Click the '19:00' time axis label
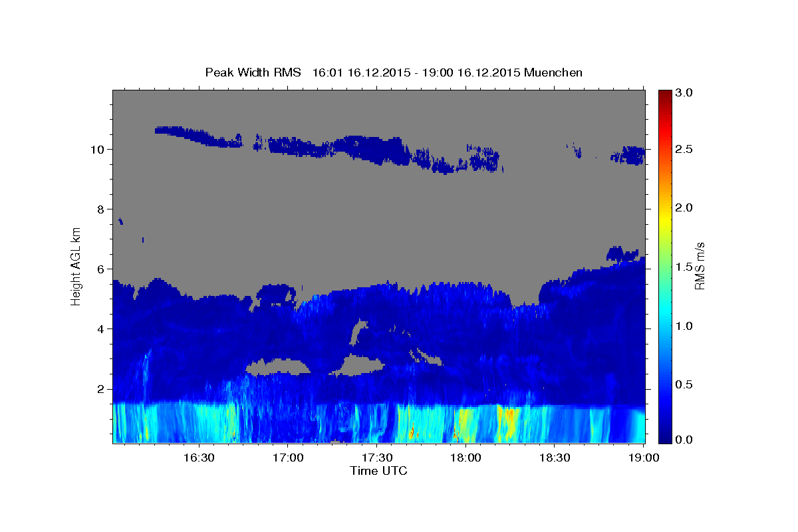This screenshot has height=532, width=798. pyautogui.click(x=644, y=458)
